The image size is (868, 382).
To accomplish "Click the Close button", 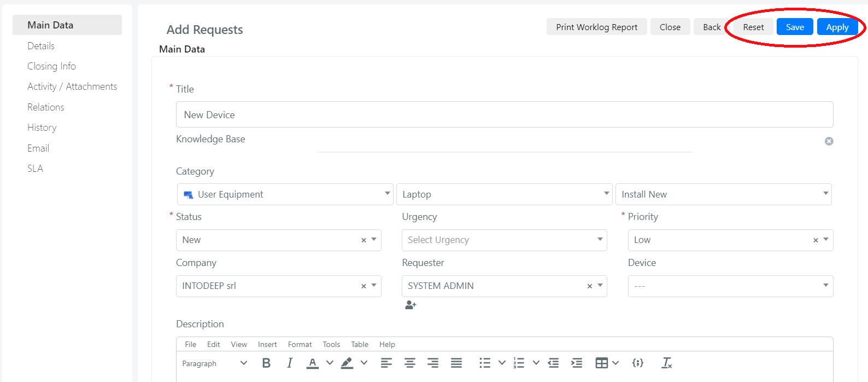I will point(670,27).
